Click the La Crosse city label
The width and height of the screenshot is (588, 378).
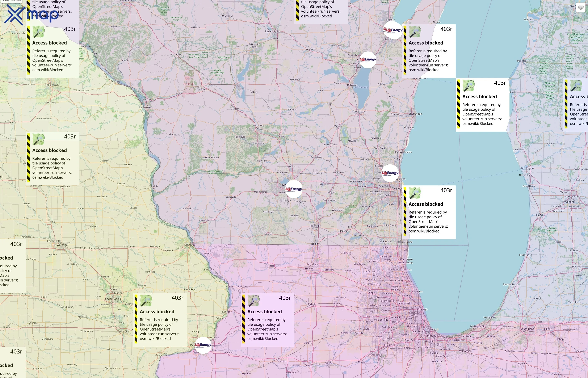coord(145,107)
